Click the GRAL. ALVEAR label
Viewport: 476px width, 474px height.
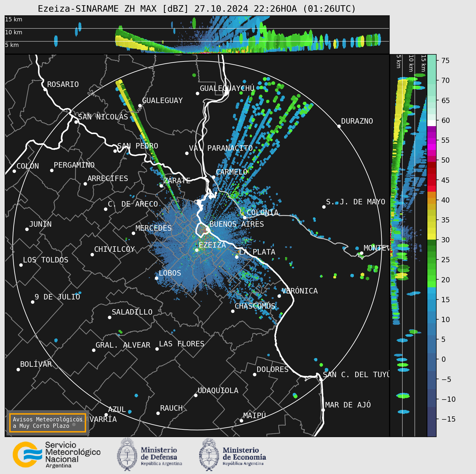coord(123,345)
